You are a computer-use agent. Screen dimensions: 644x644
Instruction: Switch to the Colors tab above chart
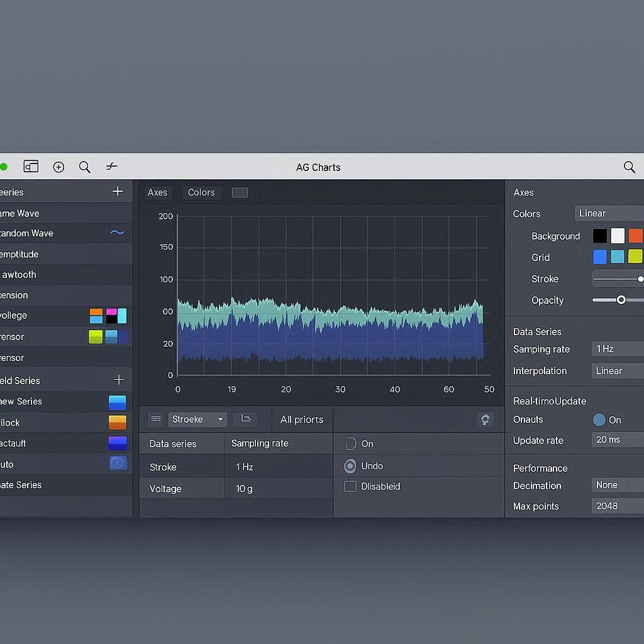201,192
